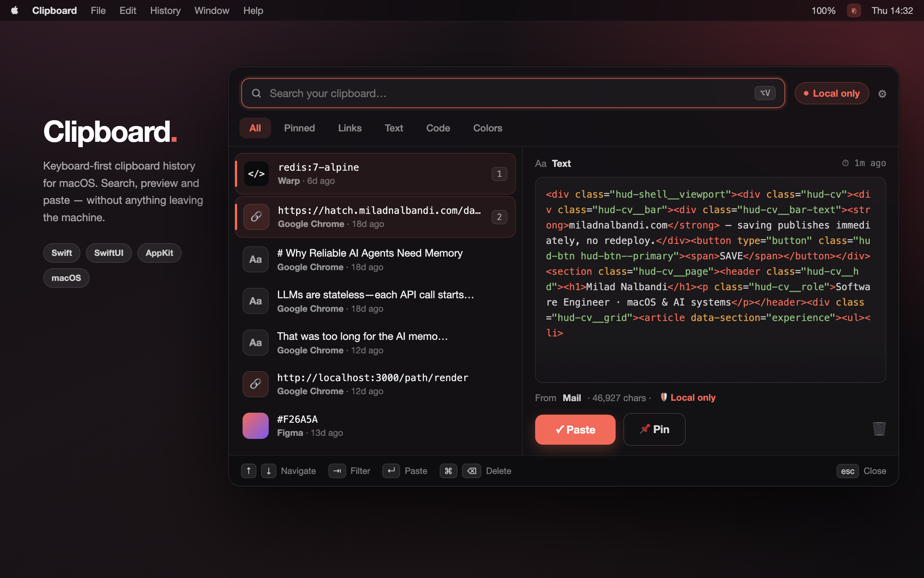Click the Thu 14:32 menu bar clock

click(892, 10)
